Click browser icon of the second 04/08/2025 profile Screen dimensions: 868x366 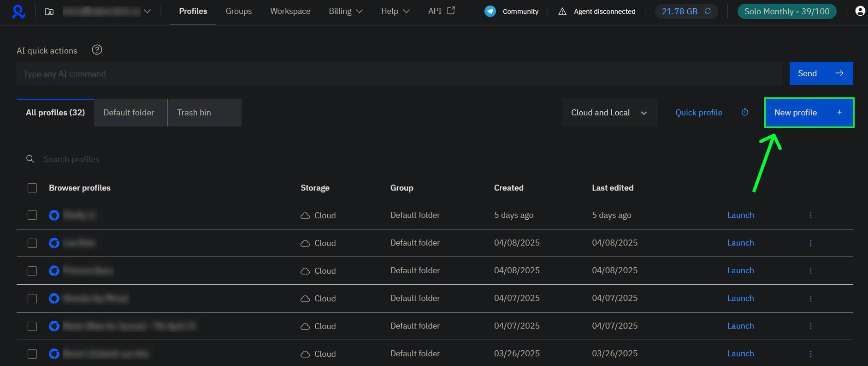[x=54, y=270]
